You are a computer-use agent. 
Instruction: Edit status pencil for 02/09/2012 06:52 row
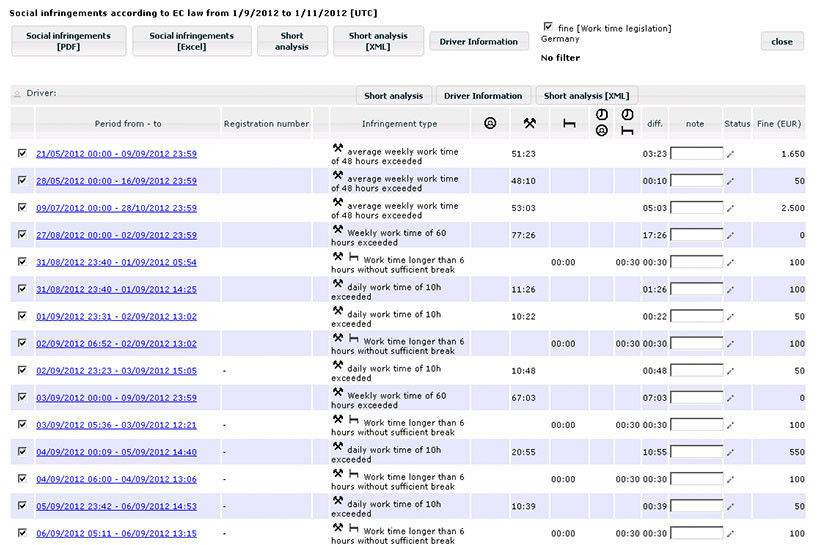point(730,344)
